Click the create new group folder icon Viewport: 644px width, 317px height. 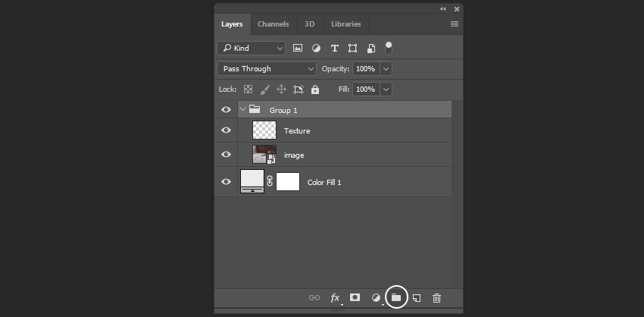[395, 298]
